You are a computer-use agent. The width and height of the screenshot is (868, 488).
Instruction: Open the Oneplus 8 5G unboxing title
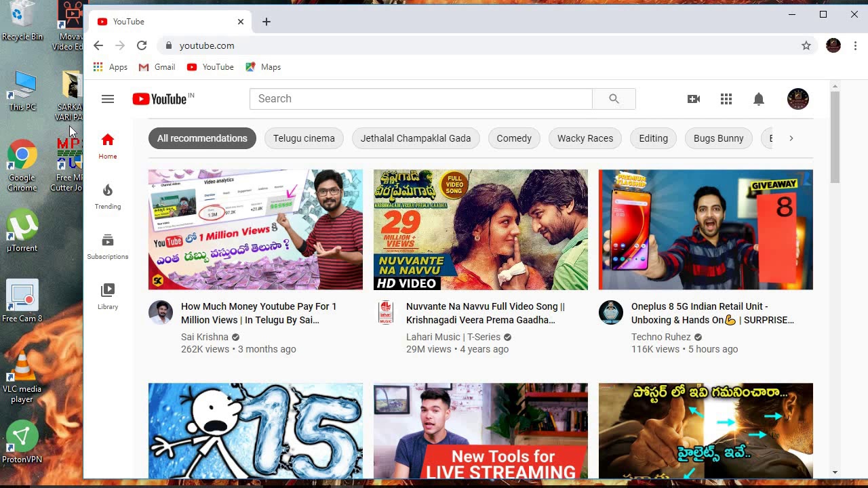click(x=713, y=313)
